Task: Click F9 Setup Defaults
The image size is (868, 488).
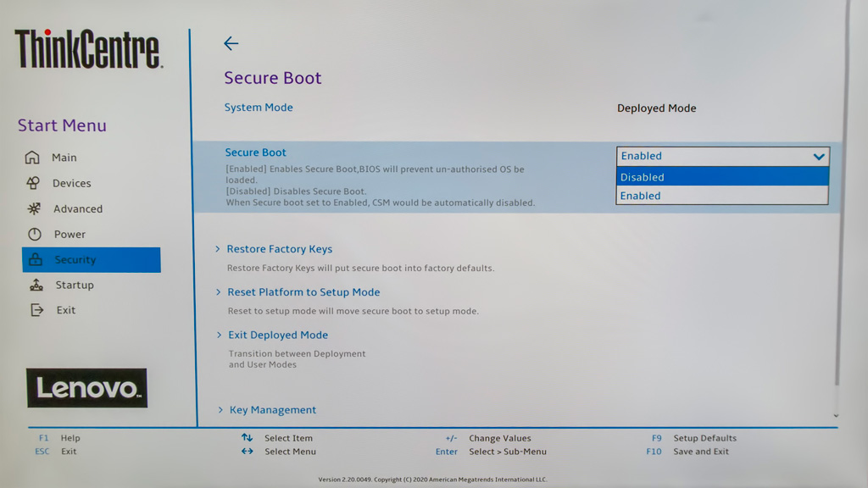Action: (694, 438)
